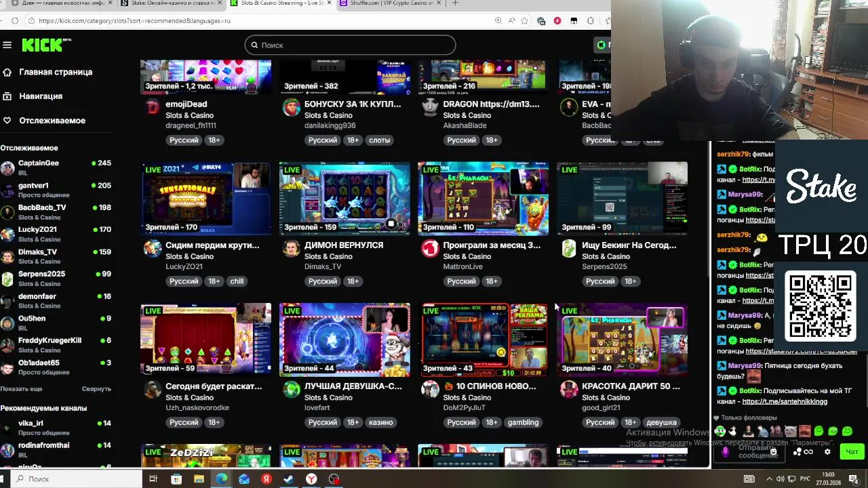Open File Explorer from taskbar
Viewport: 868px width, 488px height.
click(x=199, y=479)
